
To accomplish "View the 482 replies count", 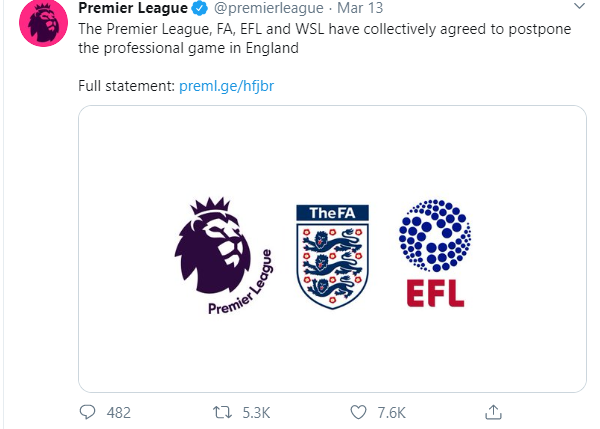I will coord(119,413).
